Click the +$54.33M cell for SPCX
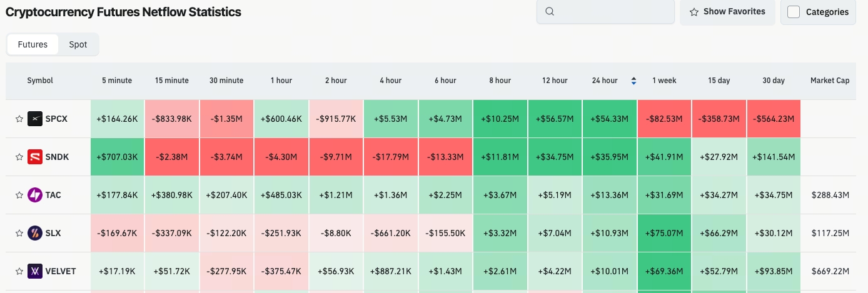 click(610, 119)
